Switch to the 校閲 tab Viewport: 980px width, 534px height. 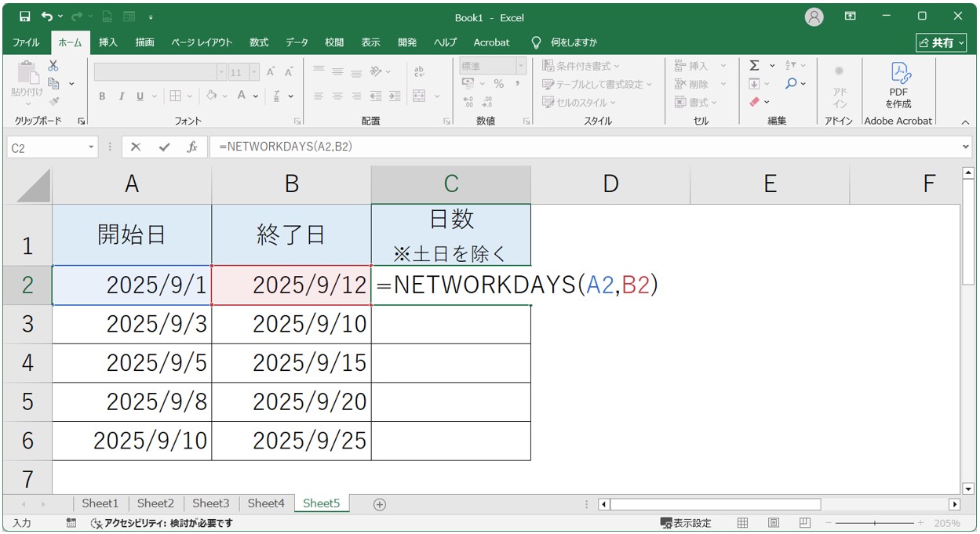pos(335,42)
